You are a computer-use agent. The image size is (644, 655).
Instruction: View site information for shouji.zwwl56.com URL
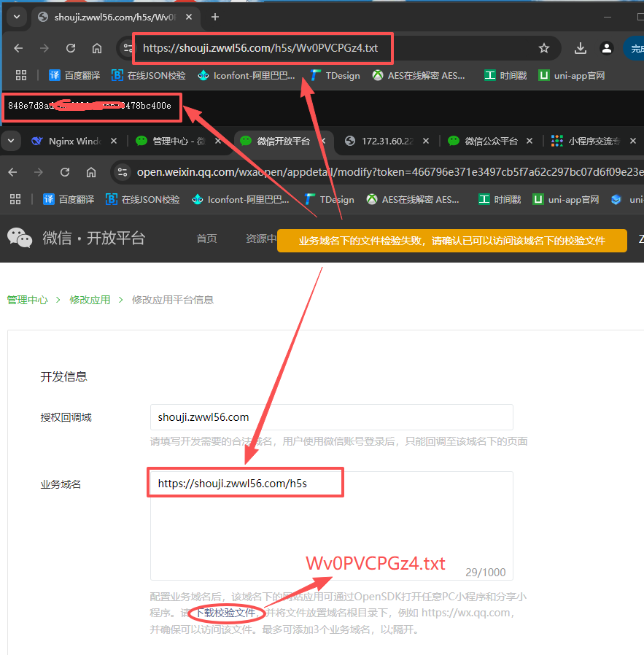128,48
